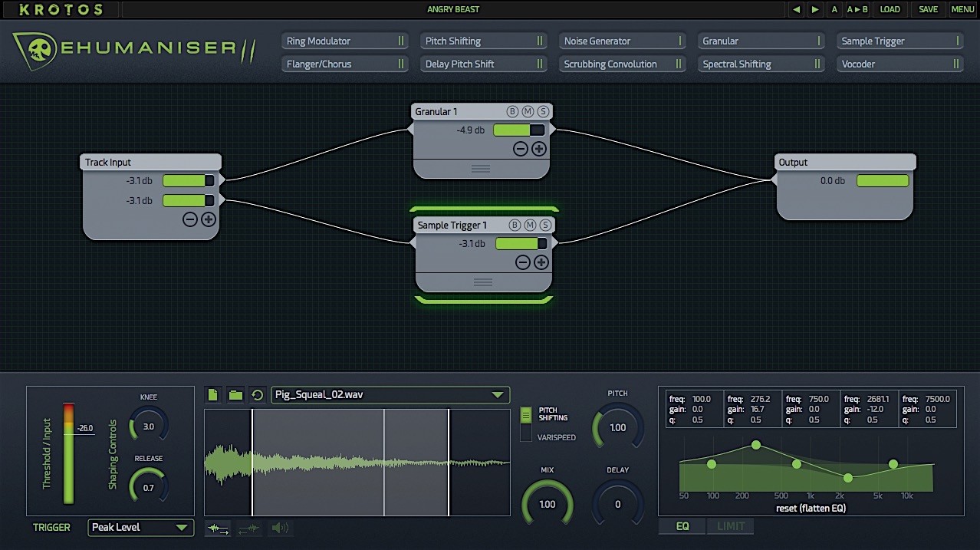Add Delay Pitch Shift module
This screenshot has height=550, width=980.
pos(484,64)
